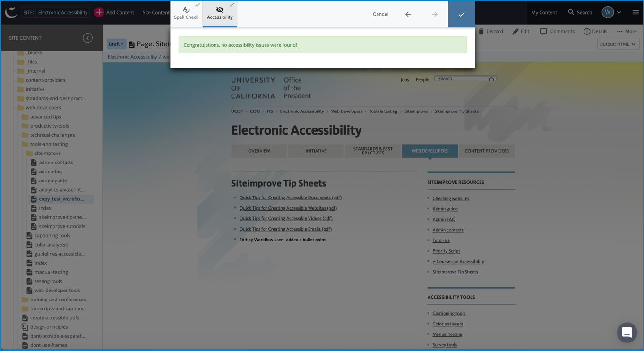This screenshot has width=644, height=351.
Task: Expand the training-and-conferences folder
Action: point(58,300)
